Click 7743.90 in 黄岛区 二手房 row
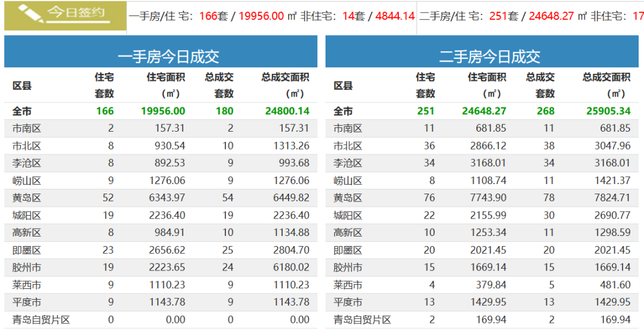The height and width of the screenshot is (336, 644). click(x=488, y=198)
